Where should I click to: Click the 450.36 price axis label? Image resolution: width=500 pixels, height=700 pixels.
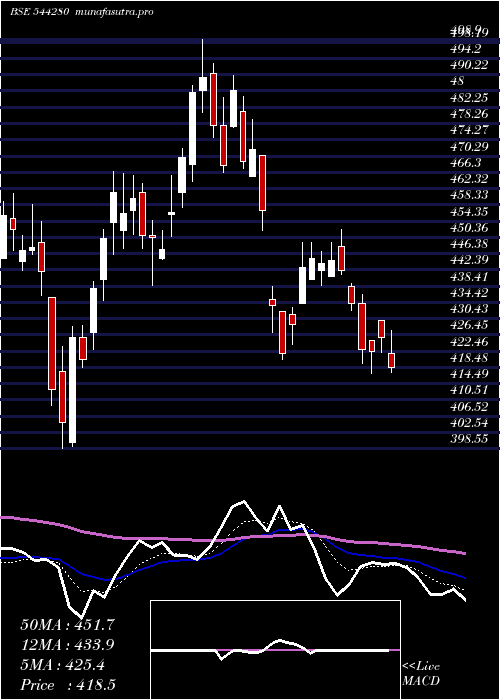tap(469, 228)
